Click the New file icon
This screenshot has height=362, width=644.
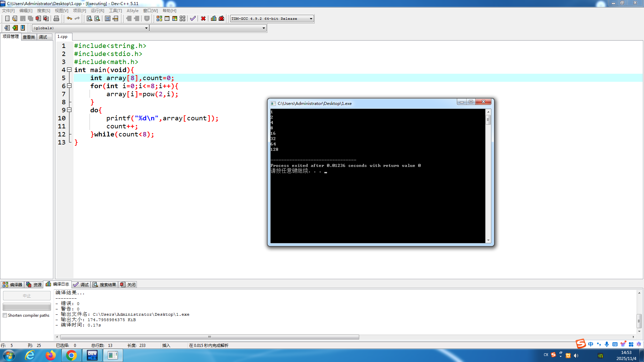point(7,18)
